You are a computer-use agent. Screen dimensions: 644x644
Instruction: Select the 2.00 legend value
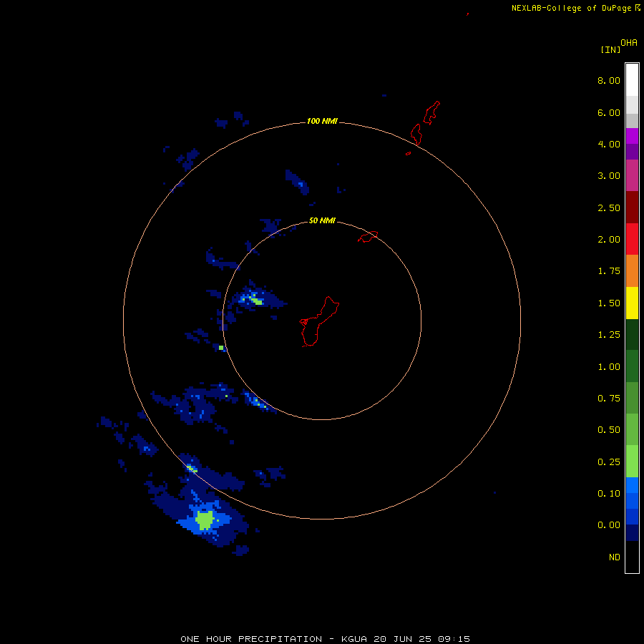[609, 240]
